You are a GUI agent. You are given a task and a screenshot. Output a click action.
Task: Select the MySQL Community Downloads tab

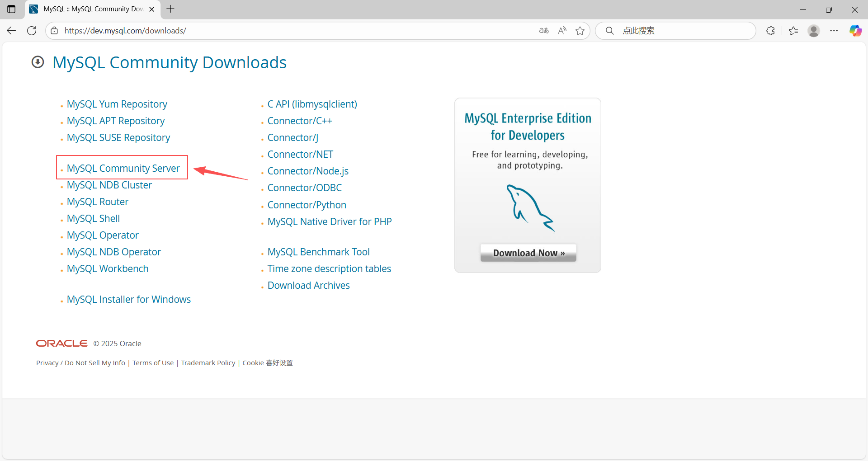(93, 9)
